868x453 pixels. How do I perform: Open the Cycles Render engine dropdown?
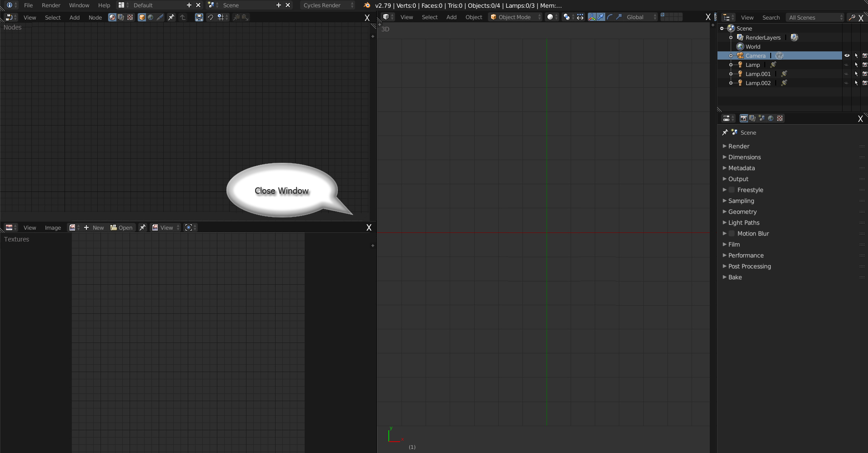(327, 5)
